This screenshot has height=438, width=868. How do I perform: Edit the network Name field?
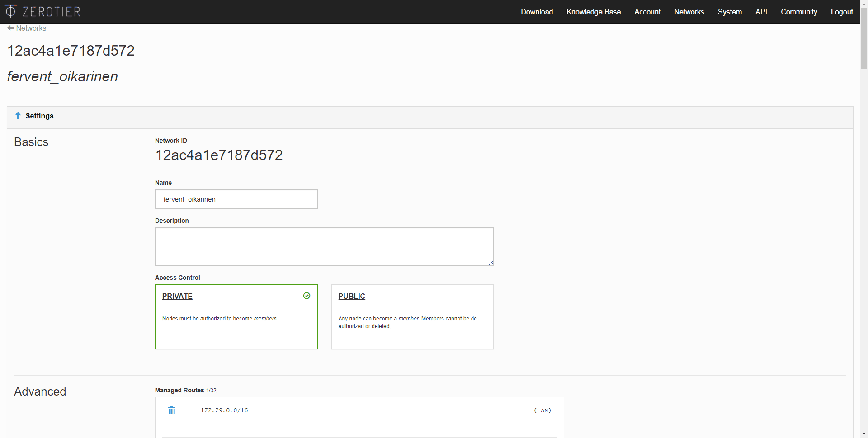tap(236, 199)
